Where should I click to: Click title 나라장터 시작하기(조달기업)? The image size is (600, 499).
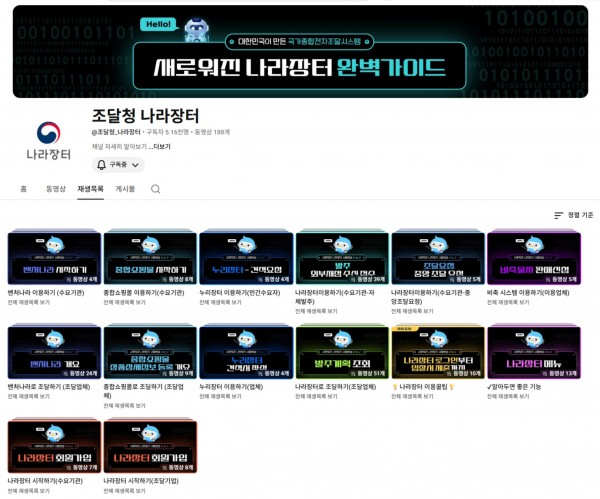(x=141, y=481)
